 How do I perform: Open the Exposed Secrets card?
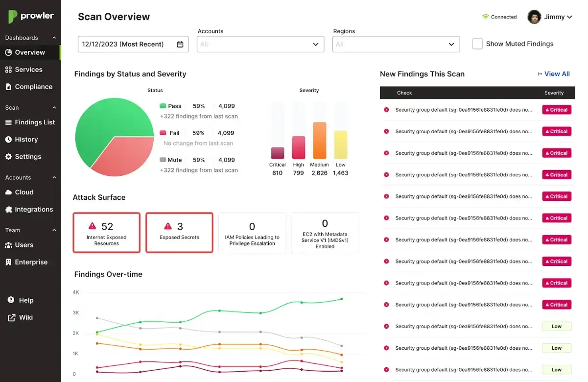[179, 233]
